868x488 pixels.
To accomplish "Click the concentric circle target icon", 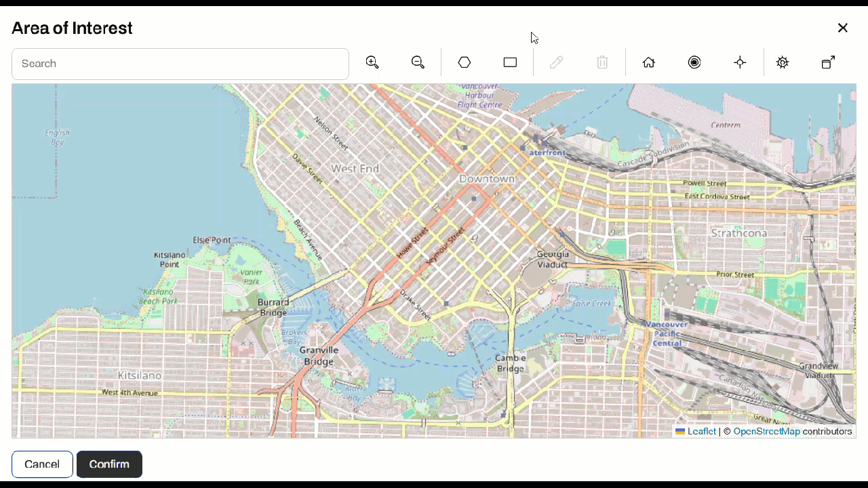I will (694, 62).
